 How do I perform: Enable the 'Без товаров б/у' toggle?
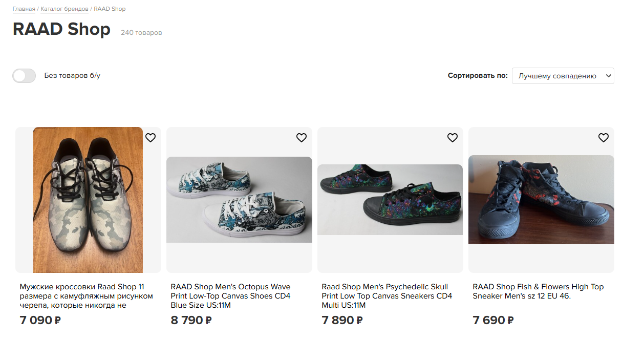point(24,76)
